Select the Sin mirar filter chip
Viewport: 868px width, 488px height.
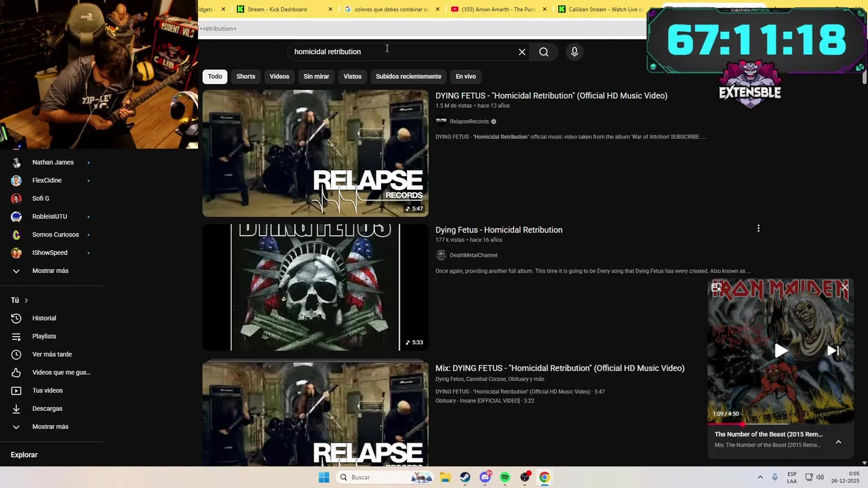pyautogui.click(x=316, y=77)
